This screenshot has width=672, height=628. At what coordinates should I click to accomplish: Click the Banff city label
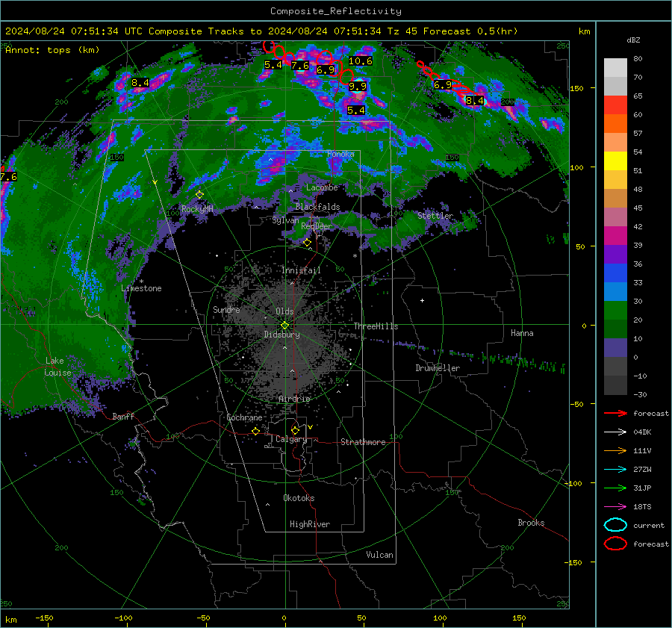pos(123,416)
